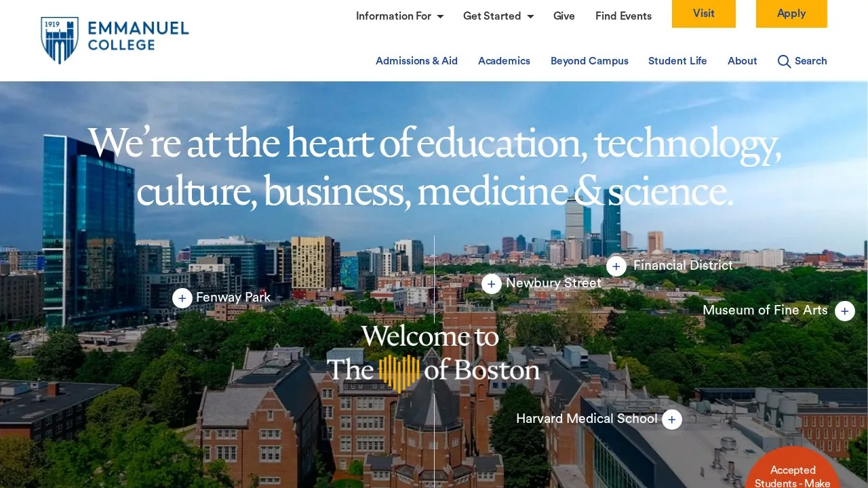This screenshot has height=488, width=868.
Task: Click the yellow Apply button
Action: [791, 14]
